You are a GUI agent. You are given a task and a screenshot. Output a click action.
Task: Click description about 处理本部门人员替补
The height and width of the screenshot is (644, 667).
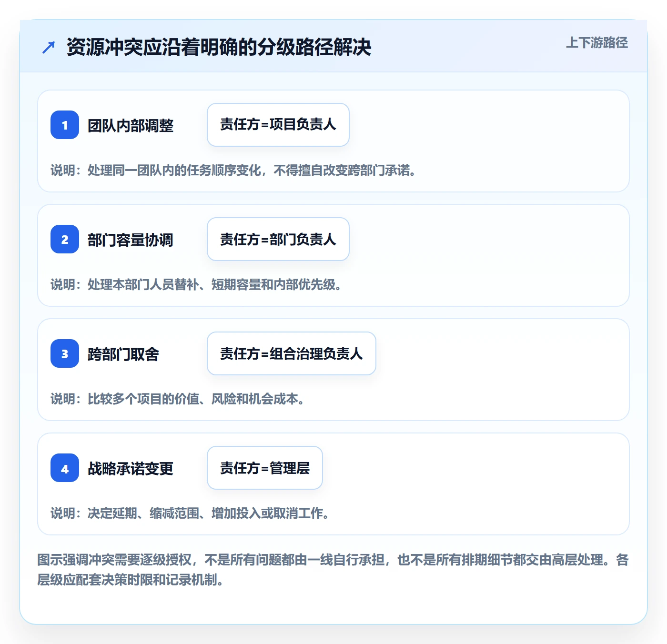tap(196, 285)
